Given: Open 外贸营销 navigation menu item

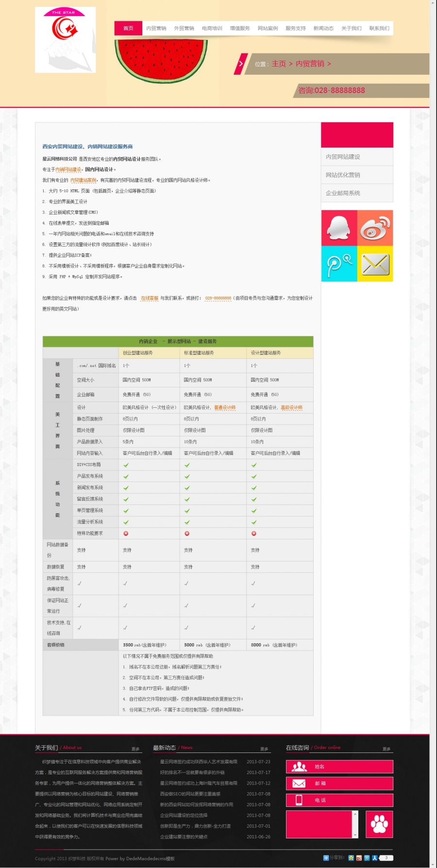Looking at the screenshot, I should 184,28.
